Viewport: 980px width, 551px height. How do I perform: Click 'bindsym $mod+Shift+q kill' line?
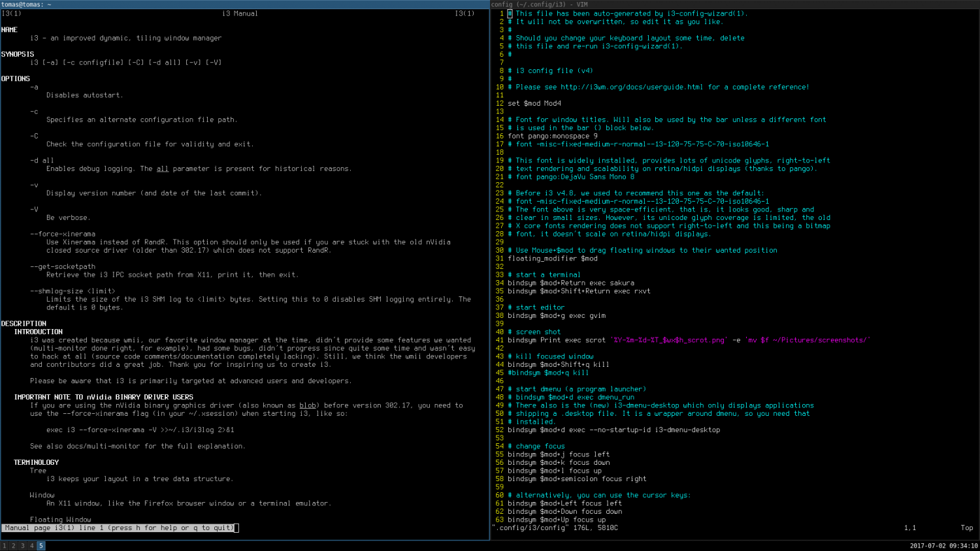click(559, 364)
